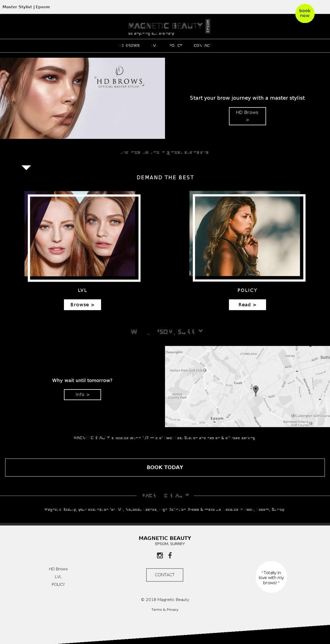Click the HD Brows > outlined button
330x644 pixels.
point(247,116)
